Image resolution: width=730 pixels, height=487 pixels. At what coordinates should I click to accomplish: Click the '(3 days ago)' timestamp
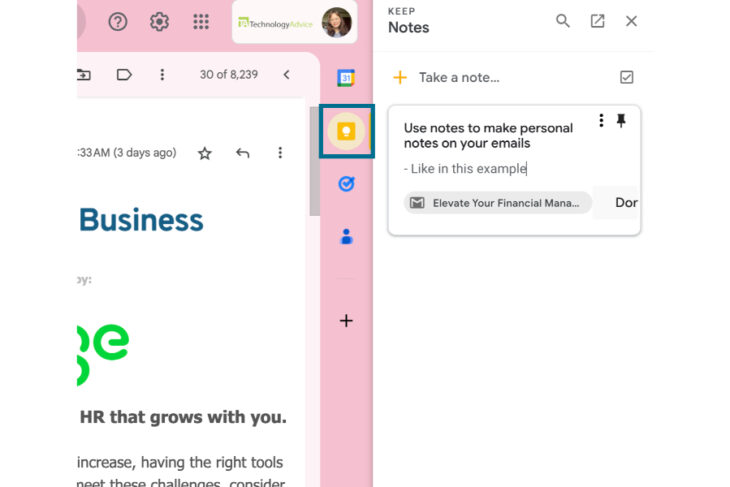[x=145, y=153]
